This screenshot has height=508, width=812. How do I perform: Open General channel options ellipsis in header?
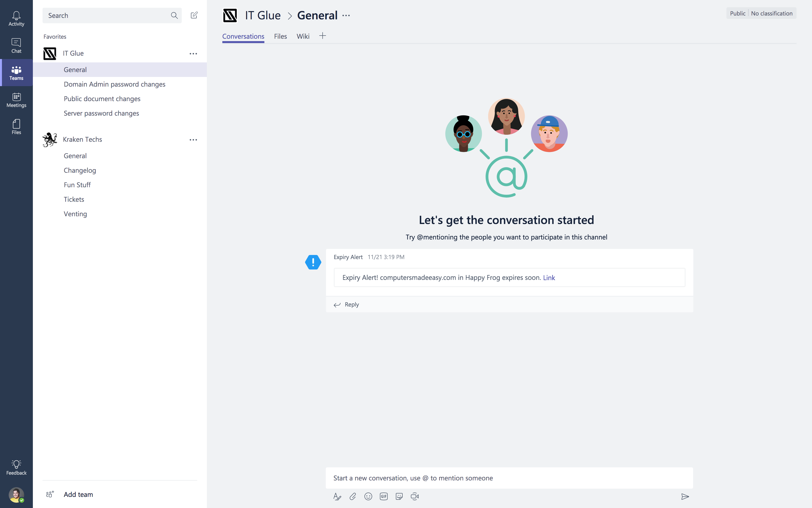(346, 15)
